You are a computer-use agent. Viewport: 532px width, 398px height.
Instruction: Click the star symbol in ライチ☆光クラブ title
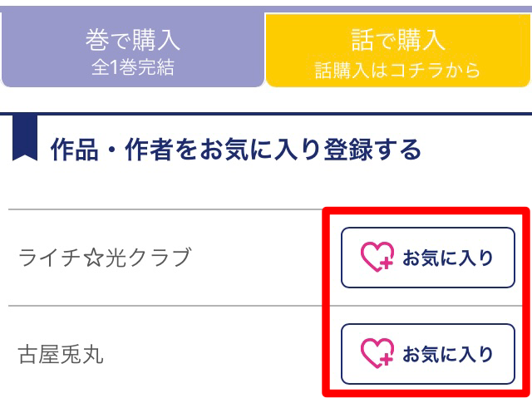[93, 257]
